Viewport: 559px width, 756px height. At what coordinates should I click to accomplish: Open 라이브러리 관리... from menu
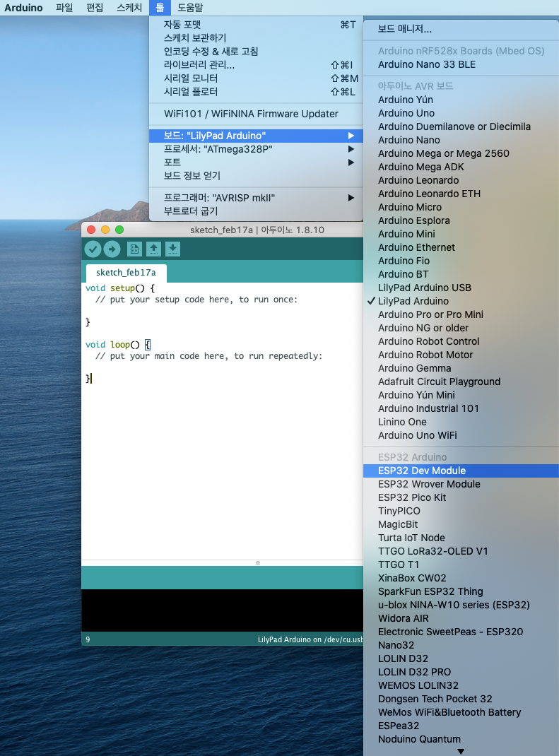[256, 65]
